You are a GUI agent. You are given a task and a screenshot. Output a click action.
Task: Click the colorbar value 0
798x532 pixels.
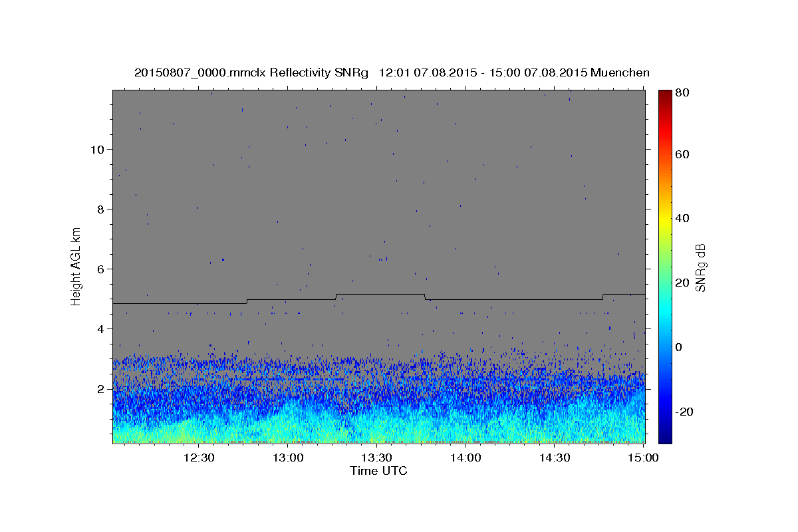(x=679, y=347)
